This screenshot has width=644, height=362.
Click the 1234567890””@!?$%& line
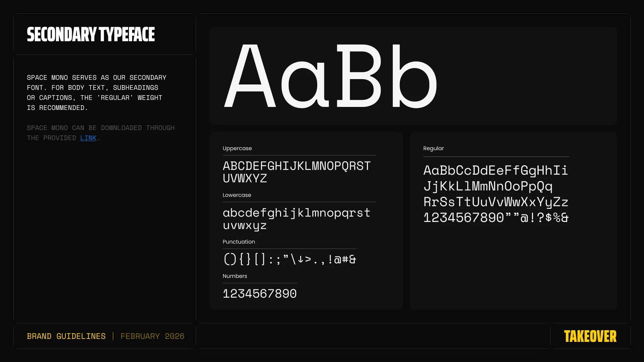pyautogui.click(x=496, y=218)
